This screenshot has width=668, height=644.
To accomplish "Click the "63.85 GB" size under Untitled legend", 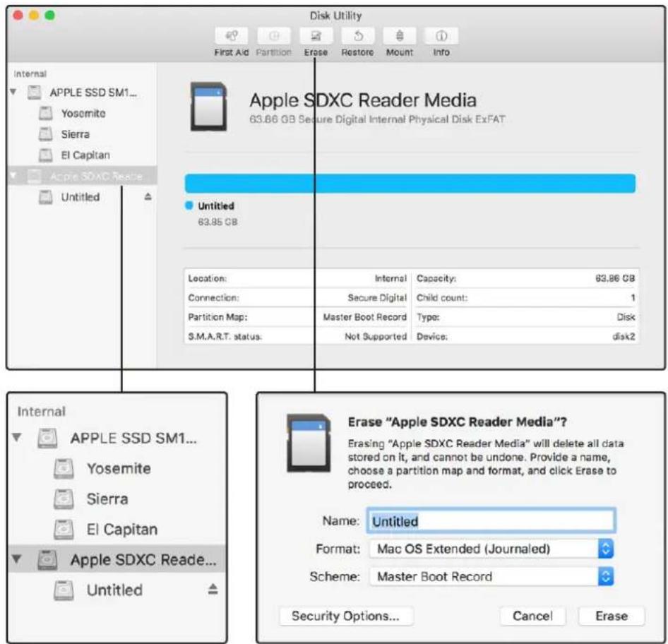I will point(217,222).
